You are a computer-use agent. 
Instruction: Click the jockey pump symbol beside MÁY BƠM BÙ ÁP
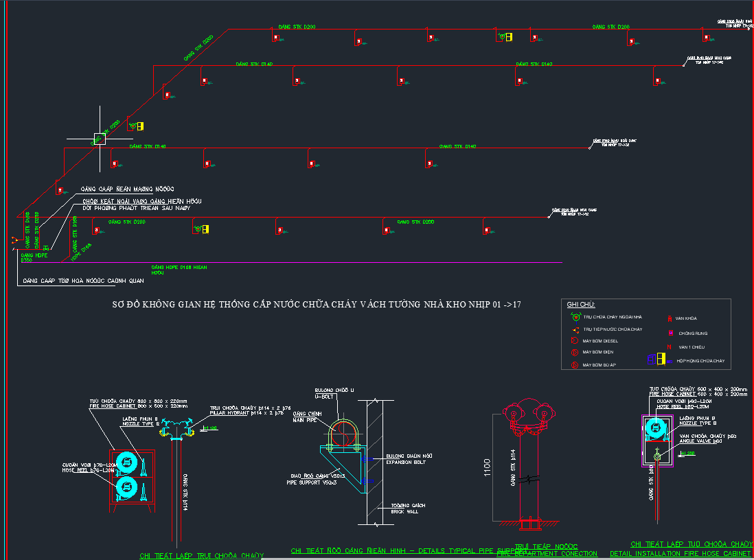pos(575,365)
